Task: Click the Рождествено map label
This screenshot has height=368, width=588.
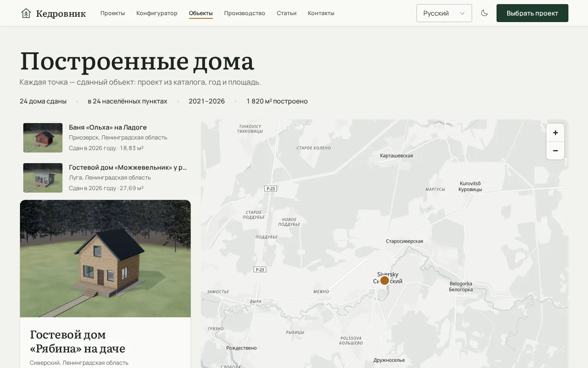Action: point(241,348)
